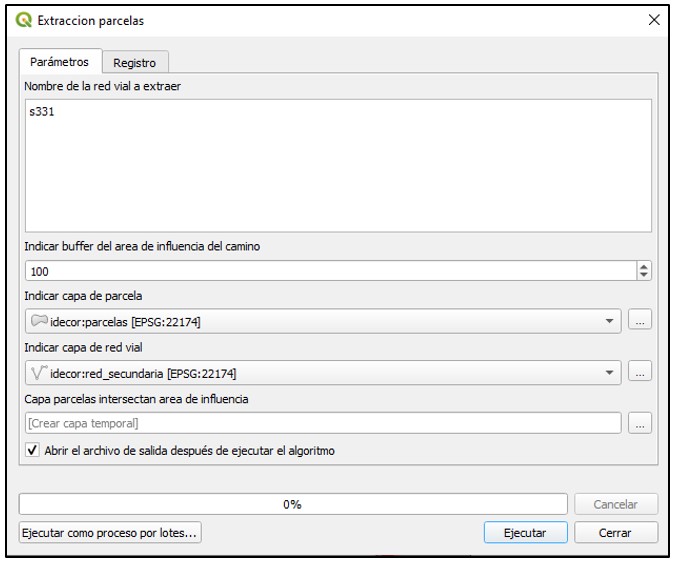Click the polygon icon of idecor:parcelas layer

39,321
